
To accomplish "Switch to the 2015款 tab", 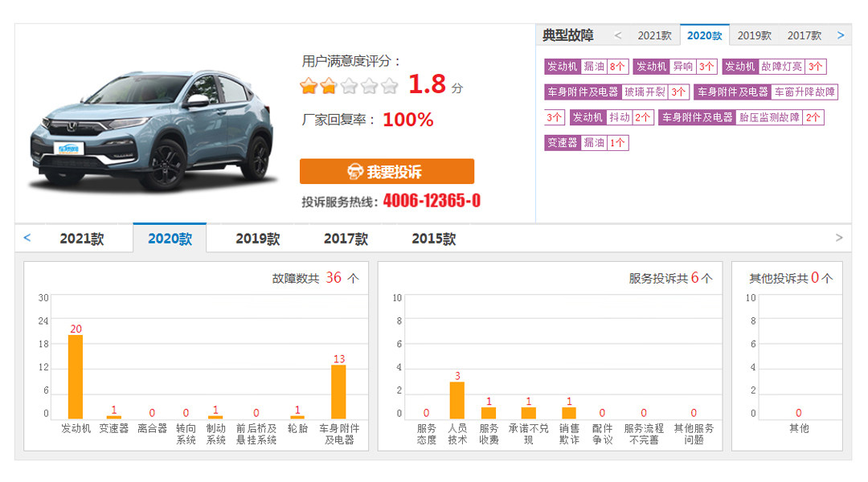I will pyautogui.click(x=433, y=239).
